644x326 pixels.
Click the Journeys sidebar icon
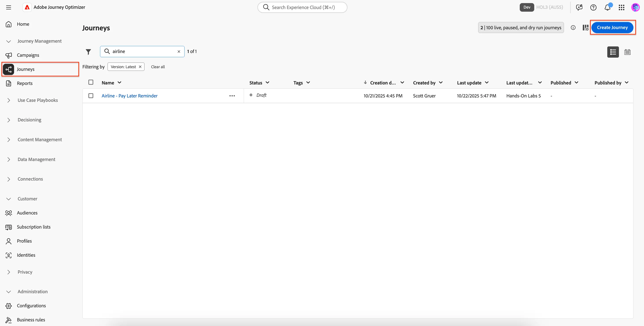pos(9,69)
